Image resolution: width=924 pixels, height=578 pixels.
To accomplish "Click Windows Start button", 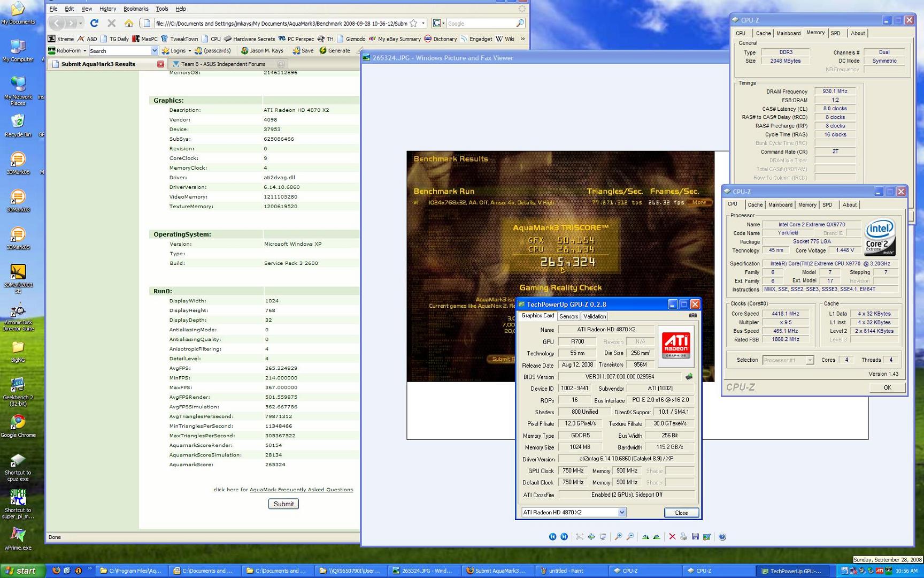I will click(x=22, y=571).
